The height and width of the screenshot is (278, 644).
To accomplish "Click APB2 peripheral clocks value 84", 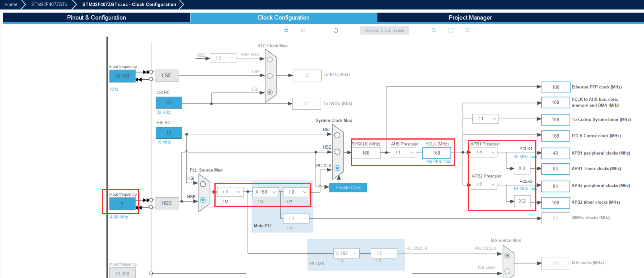I will pos(556,186).
